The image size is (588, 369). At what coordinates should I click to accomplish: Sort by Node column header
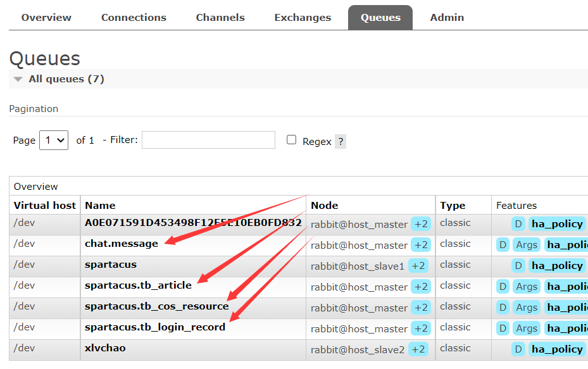324,206
